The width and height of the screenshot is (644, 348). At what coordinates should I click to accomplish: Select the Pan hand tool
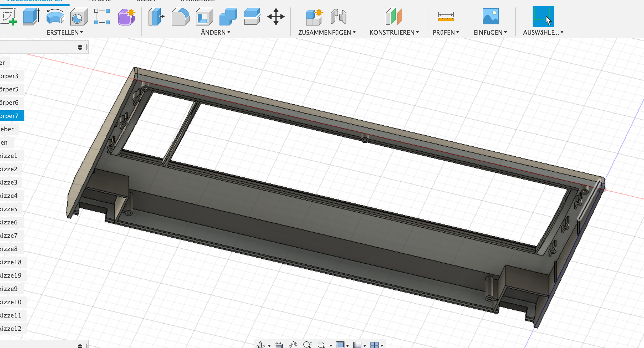293,345
